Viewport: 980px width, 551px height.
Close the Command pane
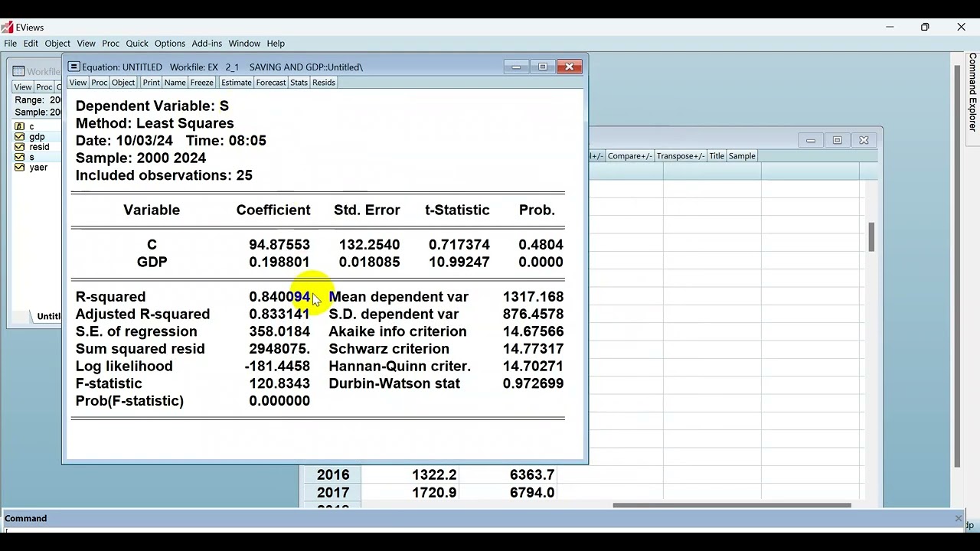tap(958, 518)
